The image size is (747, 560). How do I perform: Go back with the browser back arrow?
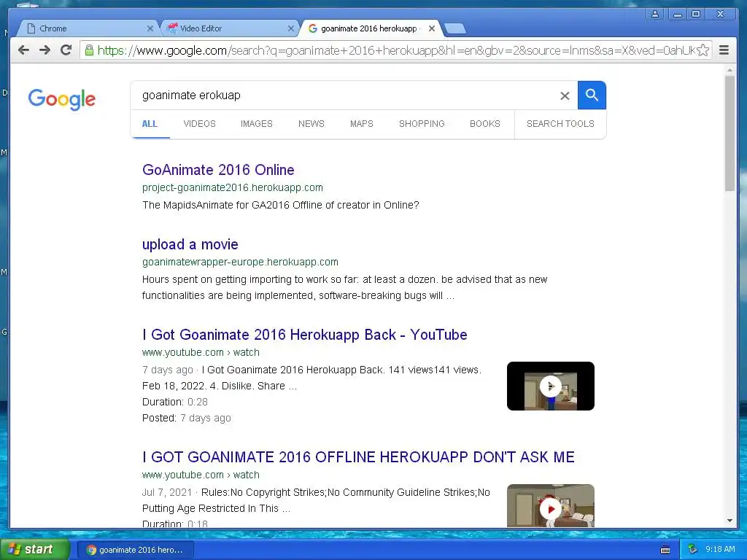coord(24,50)
